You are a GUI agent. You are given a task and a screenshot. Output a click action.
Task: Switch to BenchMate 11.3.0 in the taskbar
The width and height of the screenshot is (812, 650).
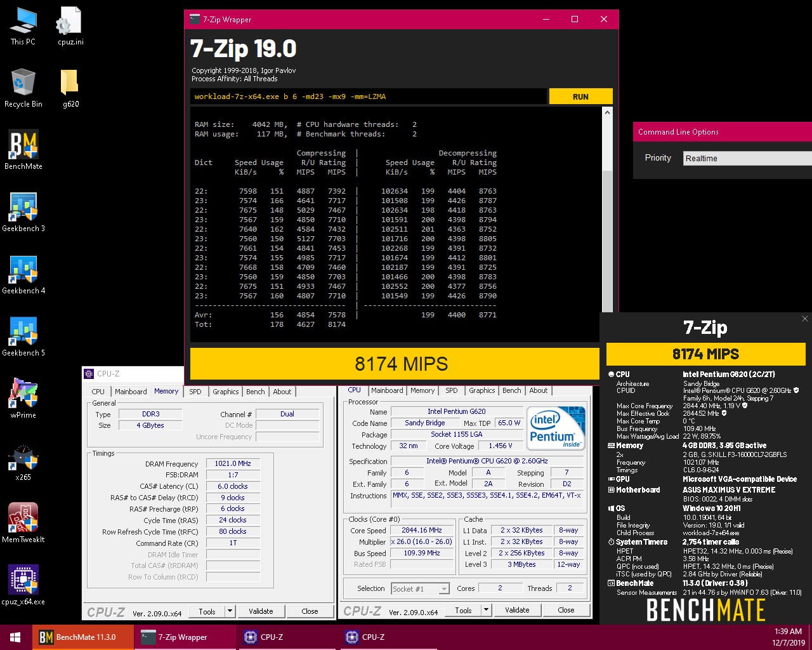coord(83,637)
